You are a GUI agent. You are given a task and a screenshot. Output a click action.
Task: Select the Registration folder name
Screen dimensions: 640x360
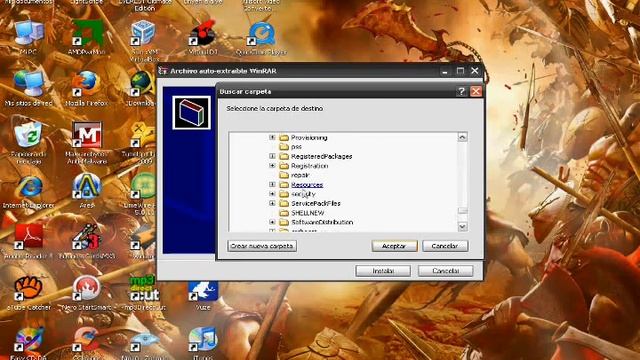click(x=309, y=166)
